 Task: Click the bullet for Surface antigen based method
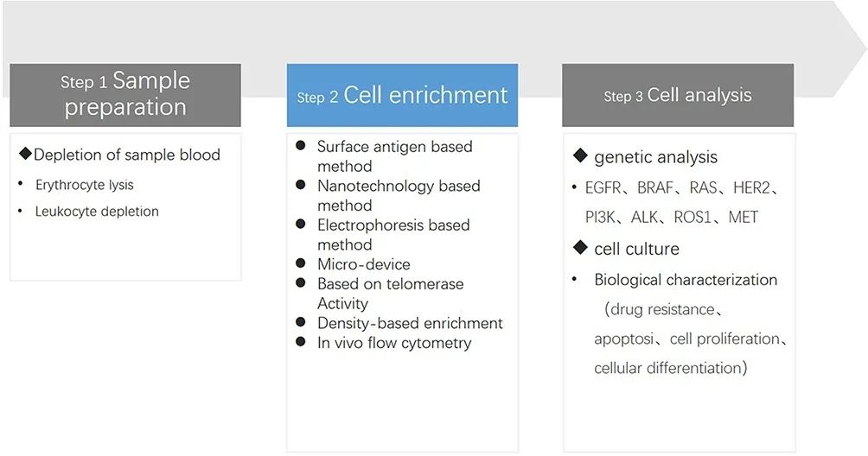(x=301, y=145)
